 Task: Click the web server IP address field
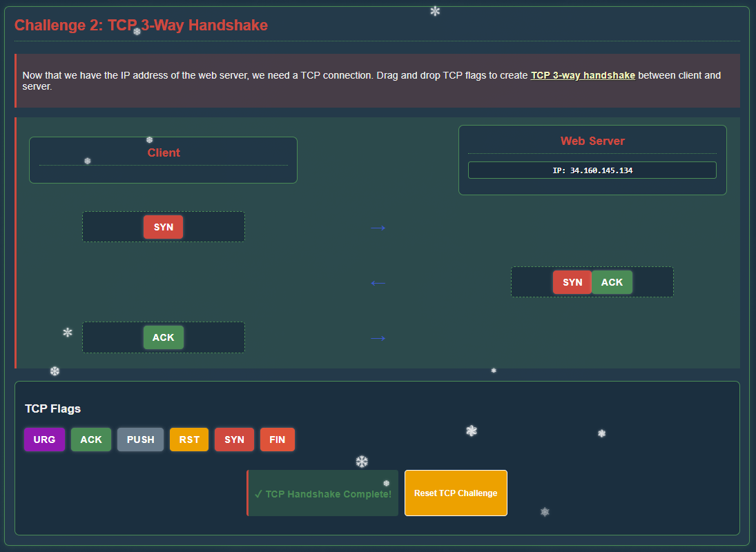pos(592,170)
